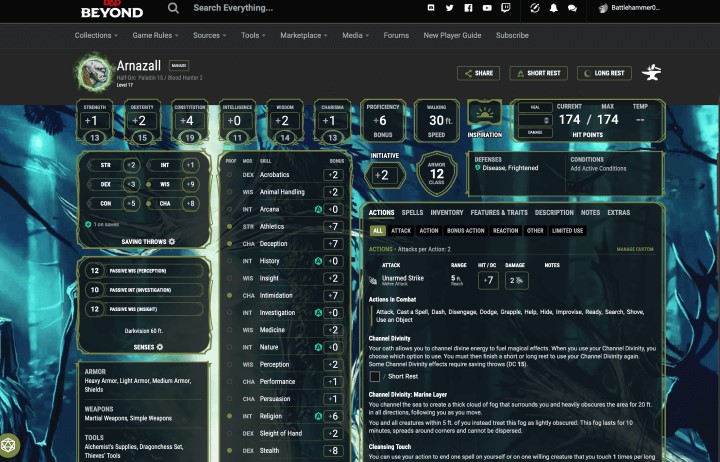The height and width of the screenshot is (462, 720).
Task: Click the Manage Custom link
Action: pyautogui.click(x=634, y=249)
